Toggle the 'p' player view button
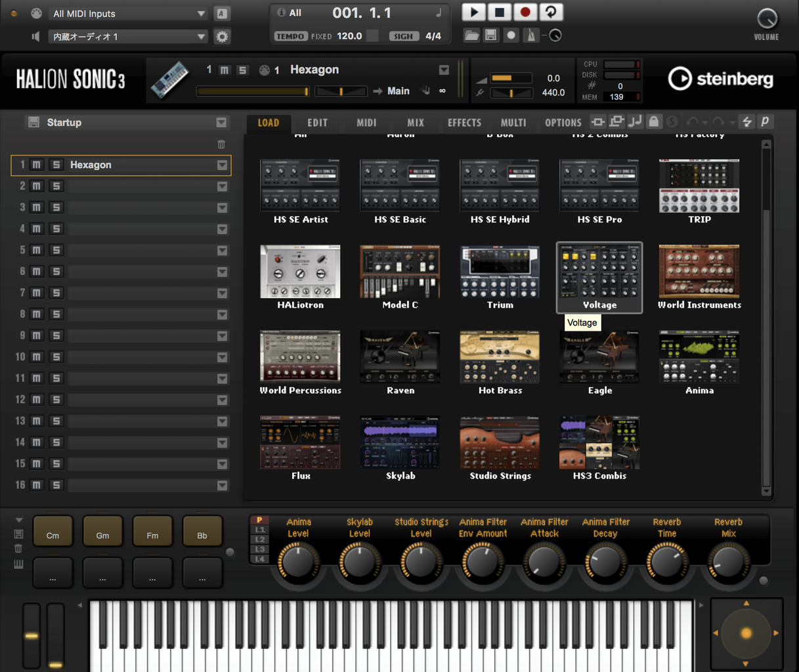Image resolution: width=799 pixels, height=672 pixels. click(765, 122)
